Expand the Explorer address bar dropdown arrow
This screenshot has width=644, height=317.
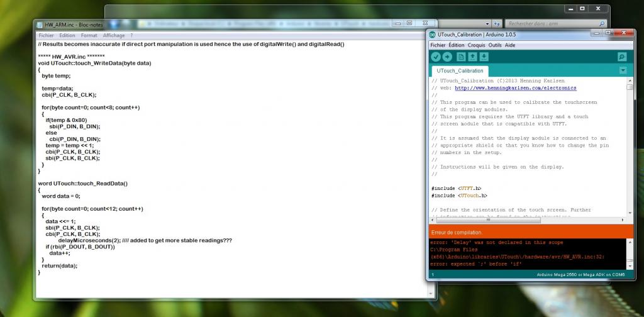coord(487,24)
